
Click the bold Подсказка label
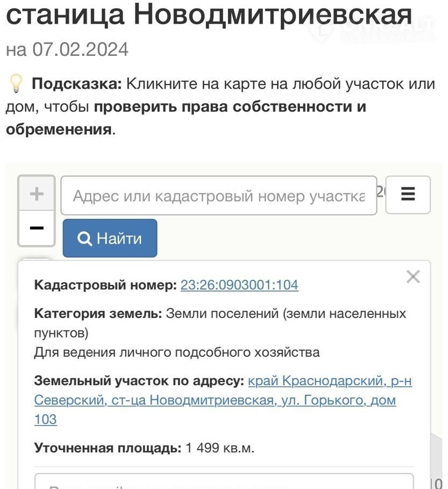pyautogui.click(x=77, y=84)
